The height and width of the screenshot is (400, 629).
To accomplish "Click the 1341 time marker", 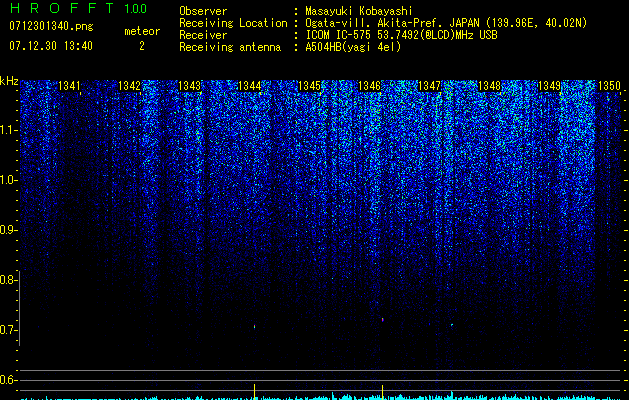I will pyautogui.click(x=69, y=86).
